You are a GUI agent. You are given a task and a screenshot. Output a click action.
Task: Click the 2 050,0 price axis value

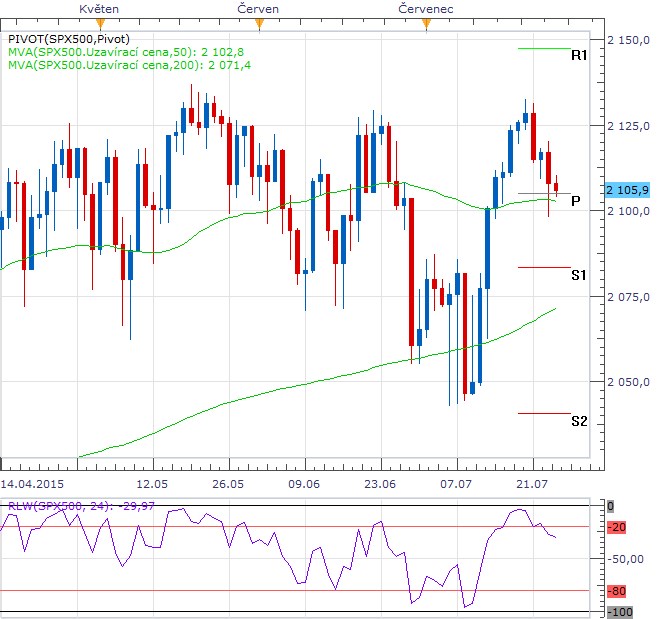[x=628, y=382]
